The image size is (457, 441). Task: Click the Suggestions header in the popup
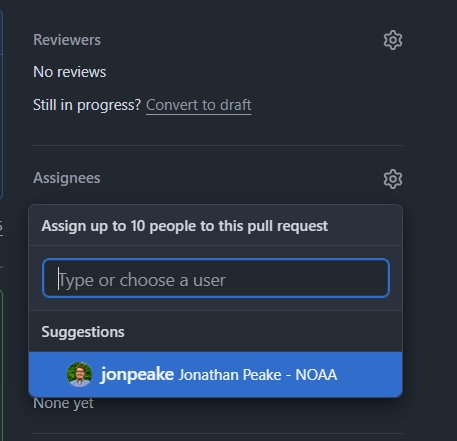coord(83,332)
